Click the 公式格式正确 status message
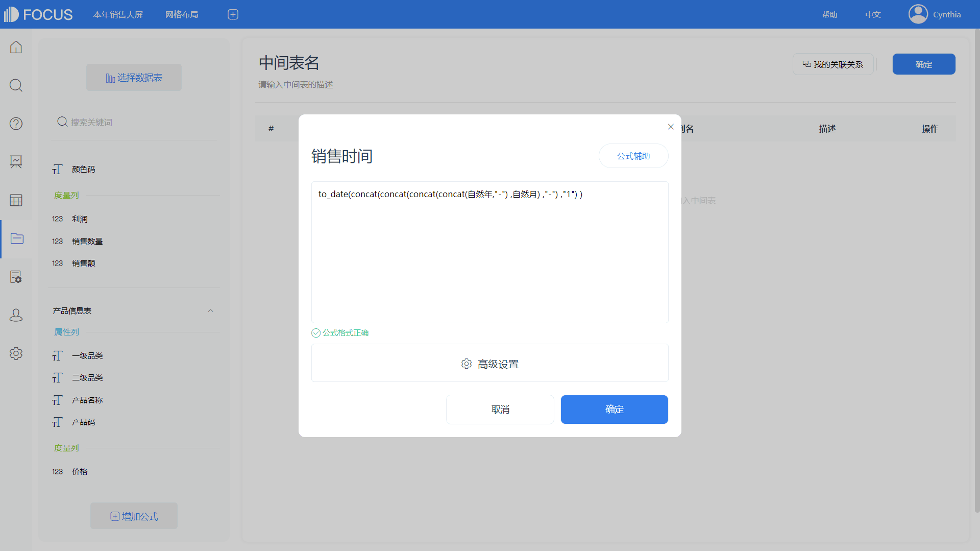This screenshot has width=980, height=551. (340, 333)
